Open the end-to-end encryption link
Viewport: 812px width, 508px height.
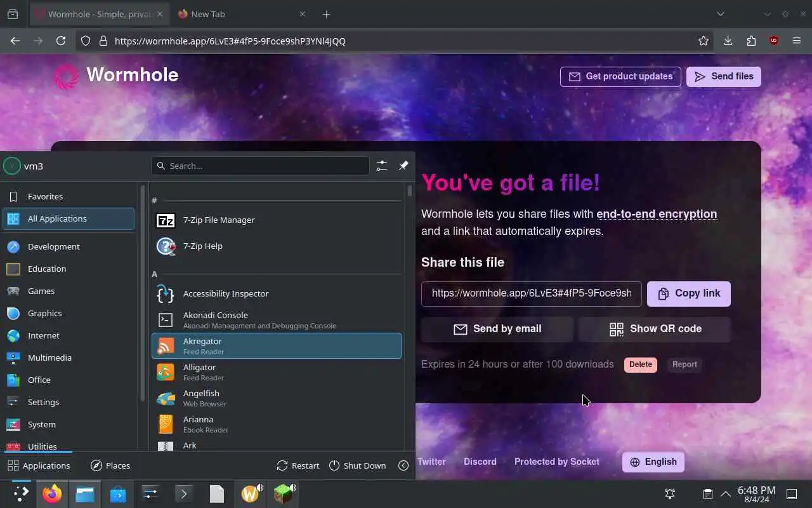coord(657,214)
